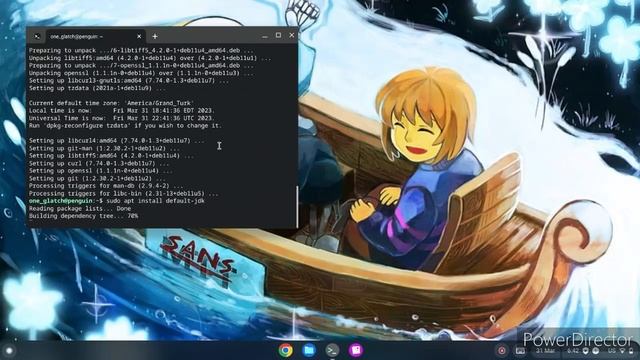Click the download indicator icon in tray
Image resolution: width=640 pixels, height=360 pixels.
click(595, 351)
